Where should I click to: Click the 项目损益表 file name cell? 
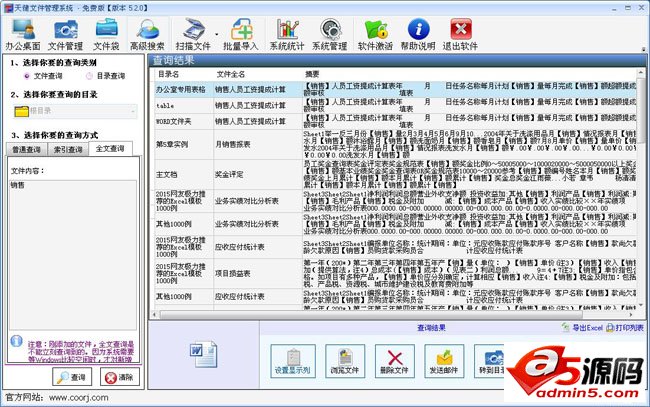tap(258, 274)
